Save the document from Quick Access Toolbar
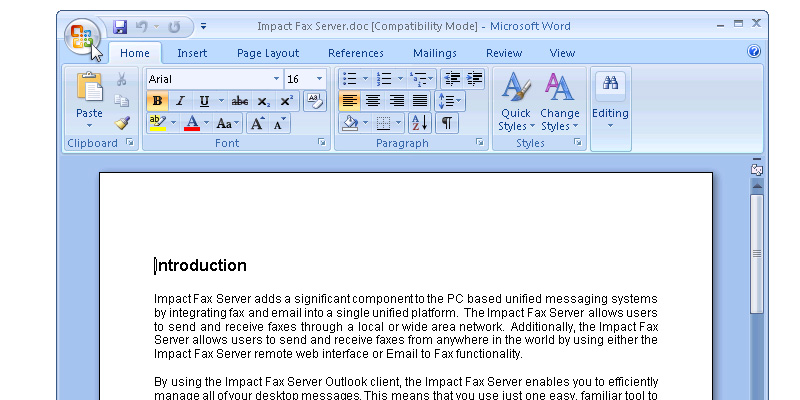The height and width of the screenshot is (400, 800). (120, 26)
